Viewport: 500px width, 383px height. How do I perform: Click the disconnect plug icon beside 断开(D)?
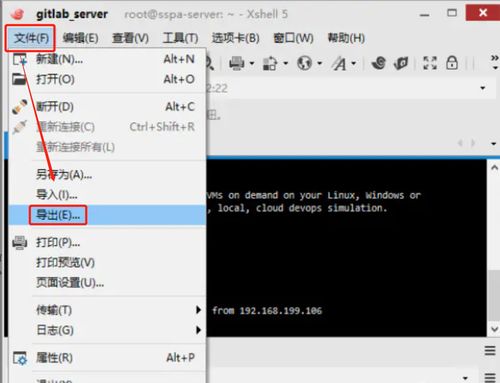click(x=20, y=106)
